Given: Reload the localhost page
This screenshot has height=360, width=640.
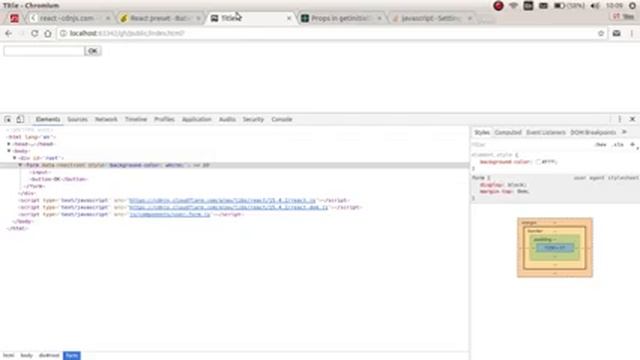Looking at the screenshot, I should (x=35, y=33).
